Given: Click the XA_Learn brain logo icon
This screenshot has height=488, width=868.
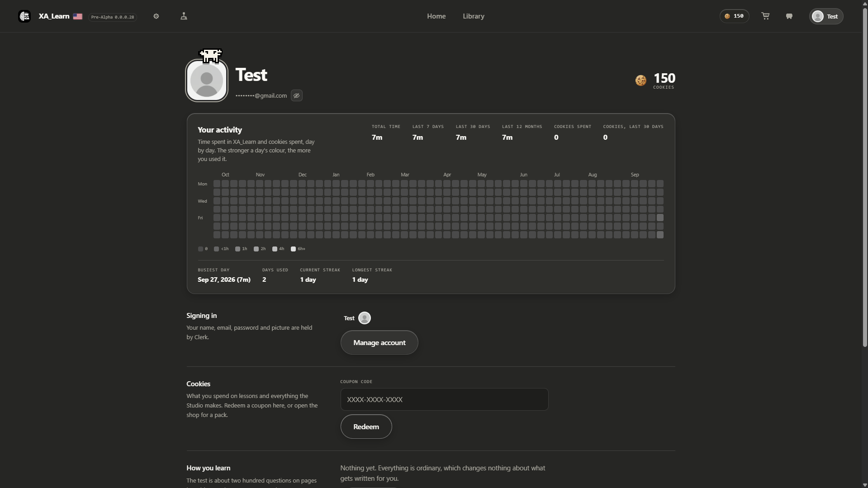Looking at the screenshot, I should [24, 16].
